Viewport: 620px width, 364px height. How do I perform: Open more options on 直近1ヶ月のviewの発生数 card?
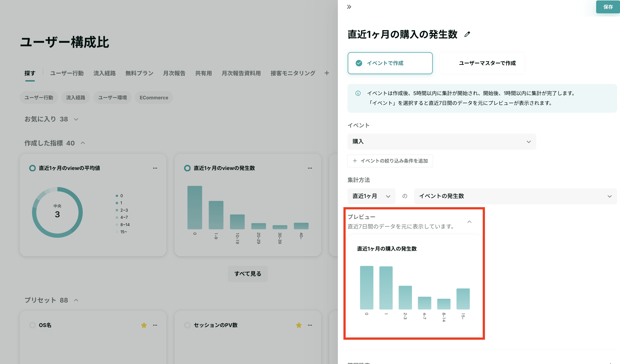pos(310,168)
